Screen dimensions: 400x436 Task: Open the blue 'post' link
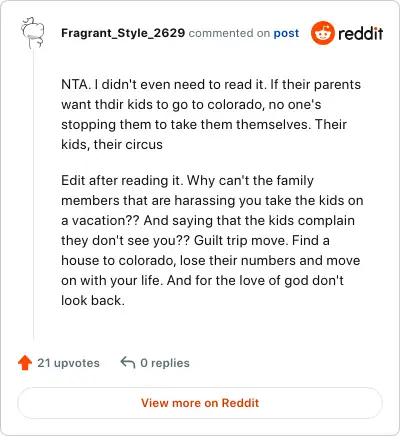[x=286, y=33]
